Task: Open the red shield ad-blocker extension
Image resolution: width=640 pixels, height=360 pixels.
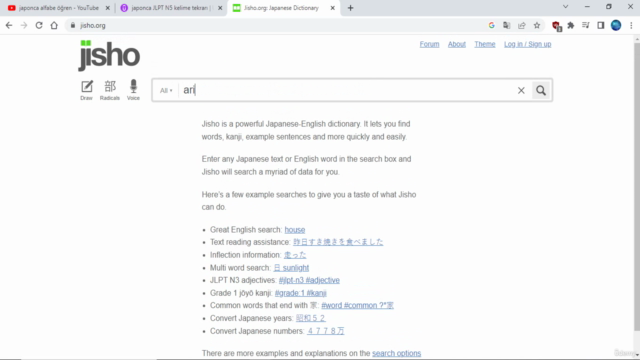Action: click(x=556, y=26)
